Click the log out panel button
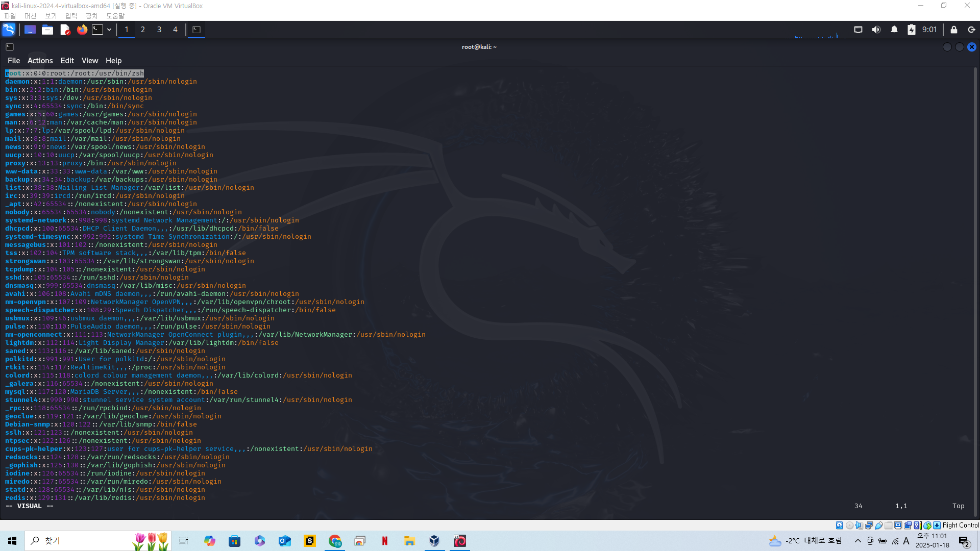Image resolution: width=980 pixels, height=551 pixels. coord(971,30)
